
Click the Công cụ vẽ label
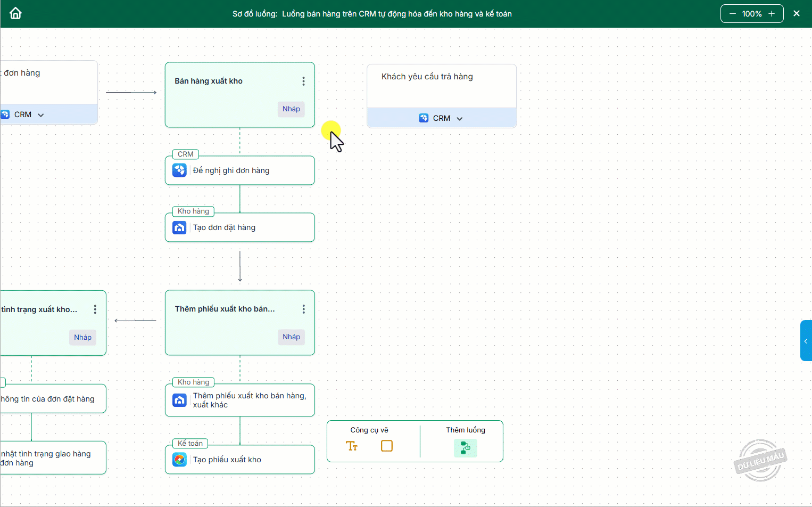[369, 430]
